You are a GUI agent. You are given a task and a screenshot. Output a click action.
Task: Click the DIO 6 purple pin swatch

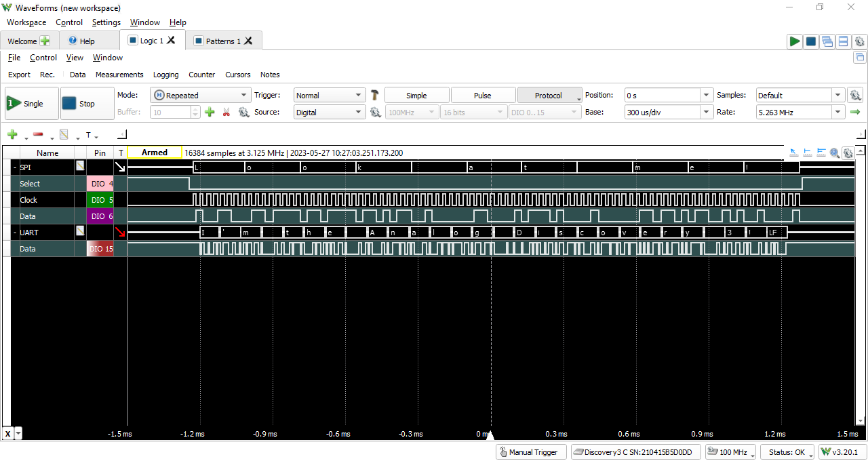click(x=100, y=216)
